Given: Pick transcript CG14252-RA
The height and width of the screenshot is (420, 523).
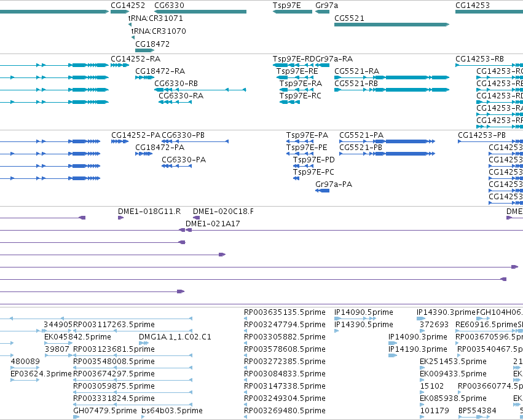Looking at the screenshot, I should coord(135,59).
